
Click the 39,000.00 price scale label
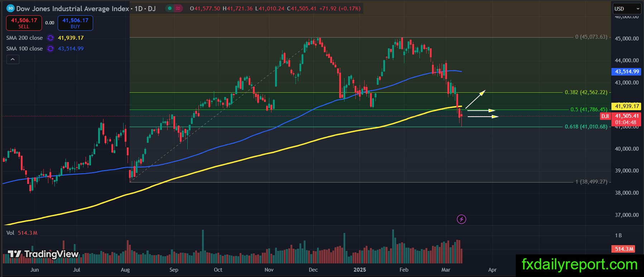tap(627, 171)
